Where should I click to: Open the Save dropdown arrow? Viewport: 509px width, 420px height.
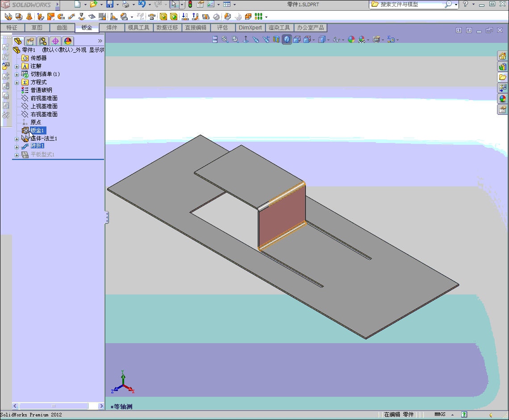coord(117,4)
